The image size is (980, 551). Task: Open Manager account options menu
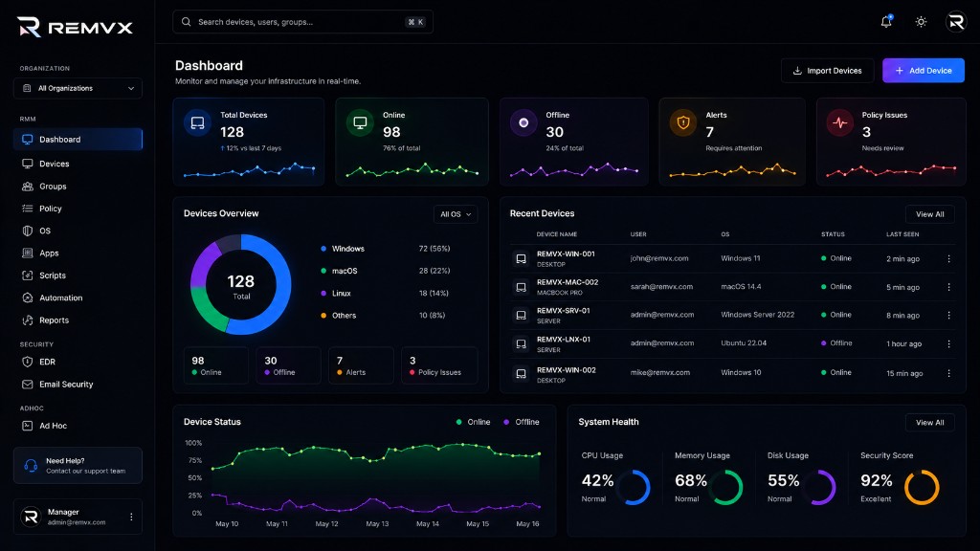coord(131,517)
